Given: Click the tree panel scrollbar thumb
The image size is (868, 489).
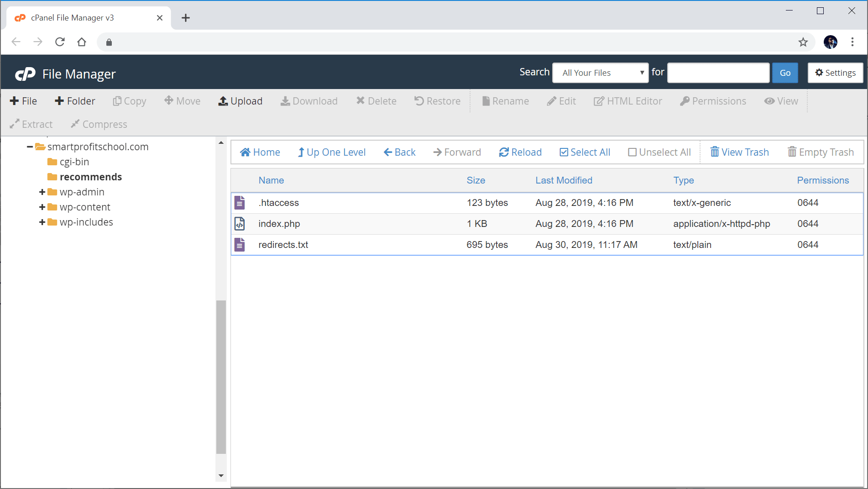Looking at the screenshot, I should [x=221, y=377].
